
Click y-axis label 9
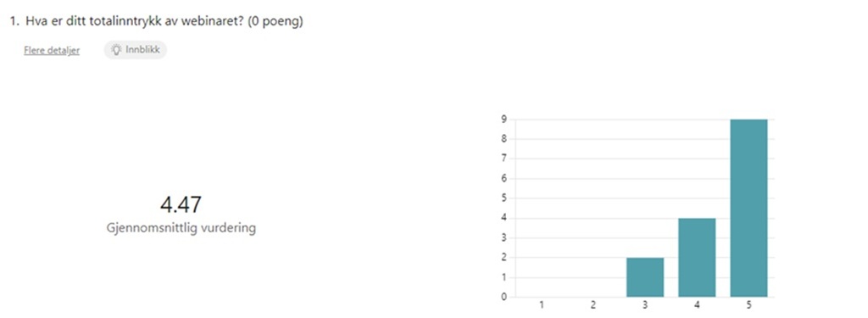(x=504, y=119)
